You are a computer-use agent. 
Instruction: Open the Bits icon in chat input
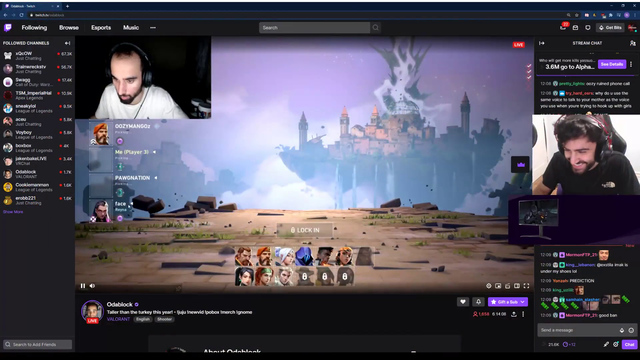point(622,330)
